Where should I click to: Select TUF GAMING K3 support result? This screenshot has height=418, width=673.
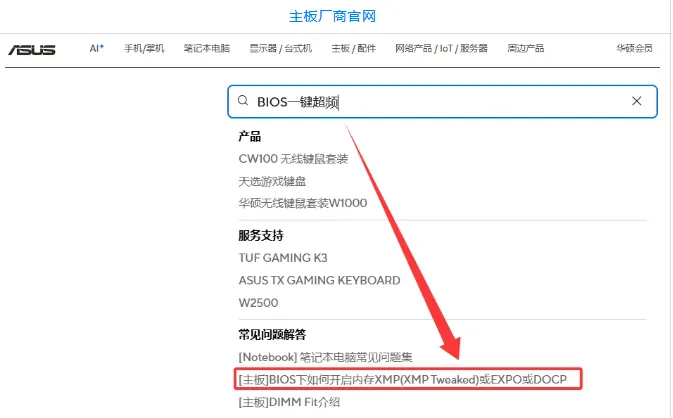[283, 258]
